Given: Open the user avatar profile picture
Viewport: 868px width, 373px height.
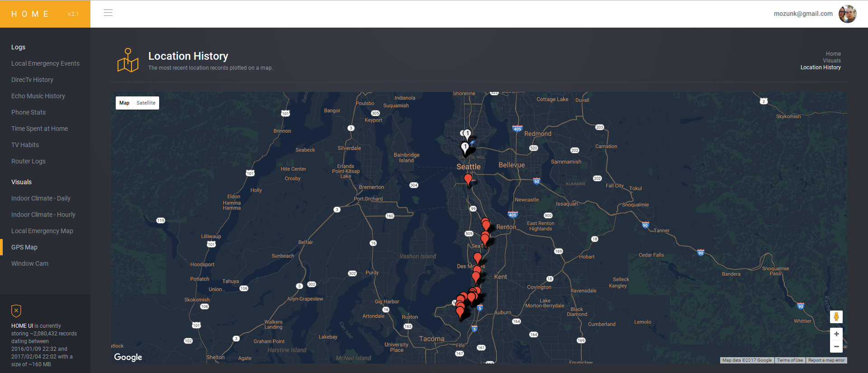Looking at the screenshot, I should [848, 14].
